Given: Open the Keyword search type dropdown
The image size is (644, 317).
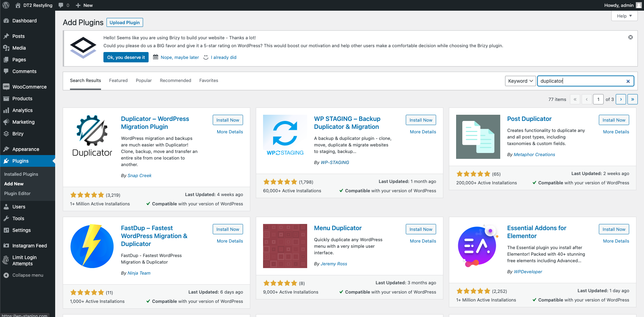Looking at the screenshot, I should (x=520, y=81).
